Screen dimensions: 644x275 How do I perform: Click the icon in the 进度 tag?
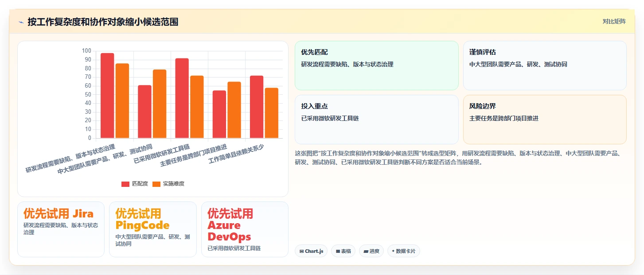click(x=366, y=251)
